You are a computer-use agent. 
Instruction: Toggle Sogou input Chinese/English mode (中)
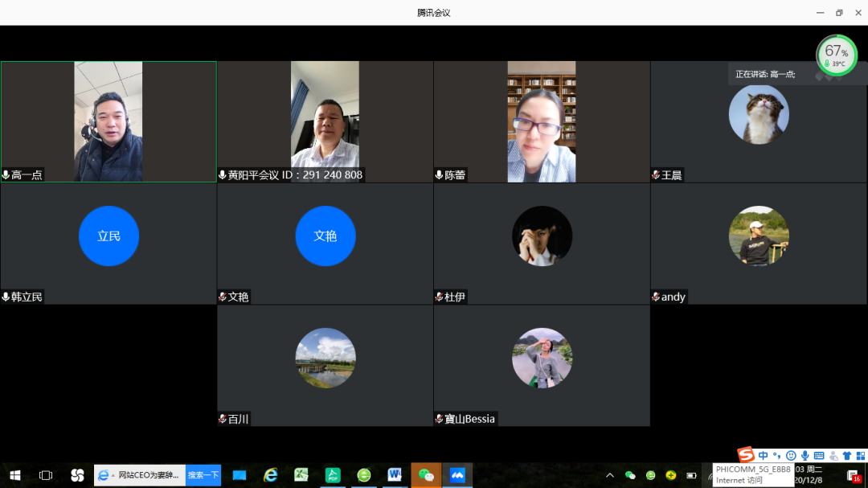[x=764, y=456]
